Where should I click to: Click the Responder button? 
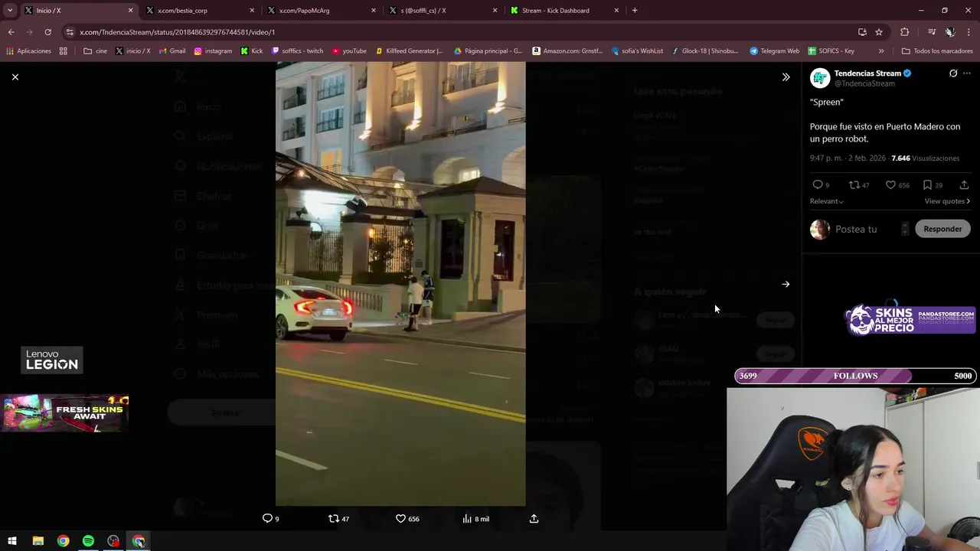[x=942, y=229]
